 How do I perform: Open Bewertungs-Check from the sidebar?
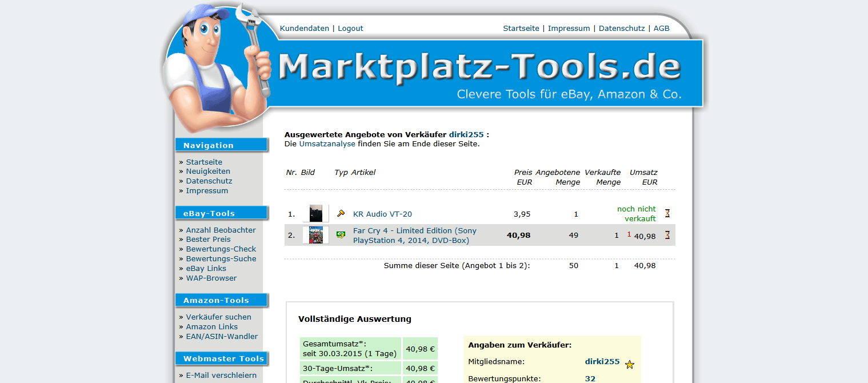click(x=221, y=249)
